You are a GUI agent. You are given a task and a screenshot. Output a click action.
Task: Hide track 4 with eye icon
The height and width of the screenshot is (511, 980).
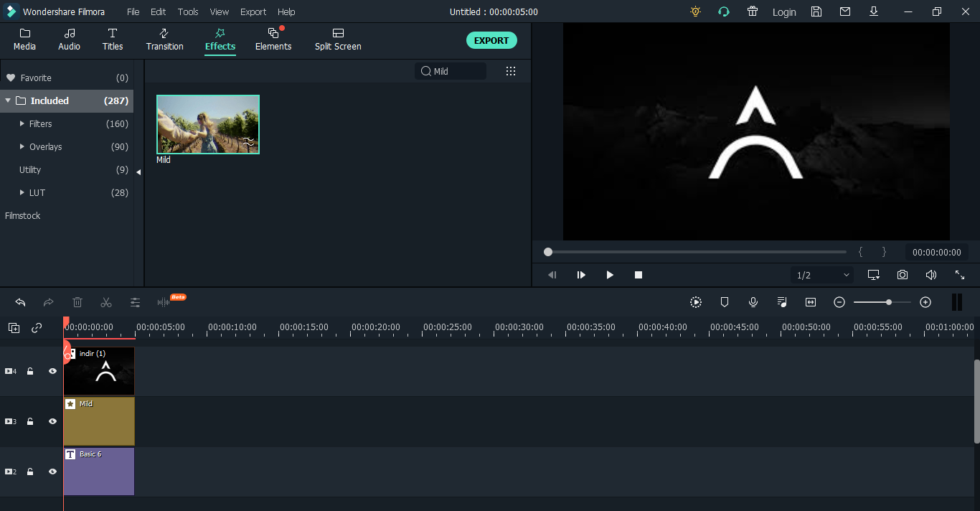52,371
